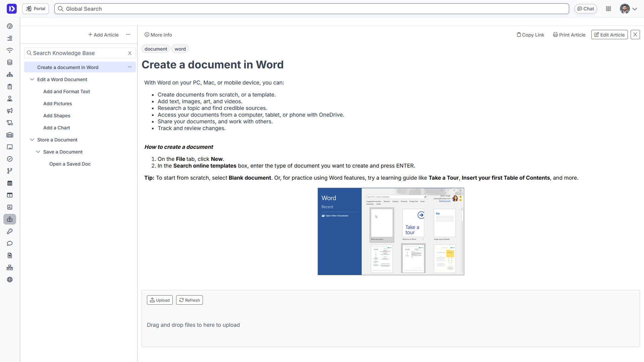
Task: Open user avatar dropdown menu
Action: click(x=629, y=9)
